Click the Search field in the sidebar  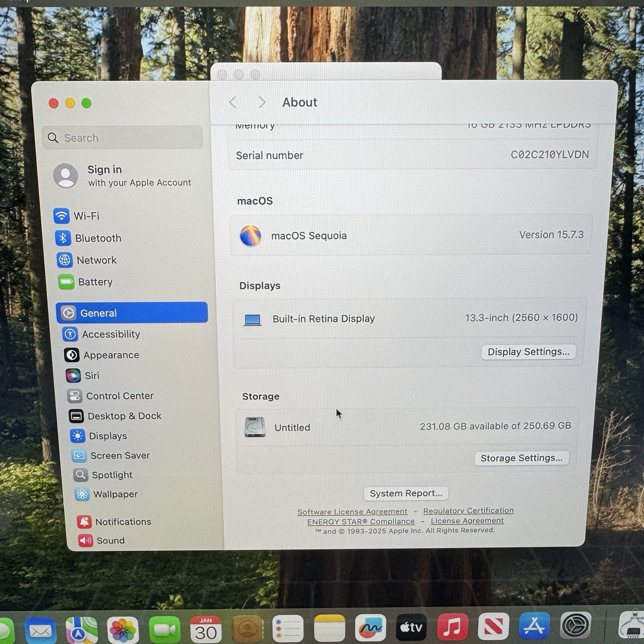pyautogui.click(x=122, y=138)
